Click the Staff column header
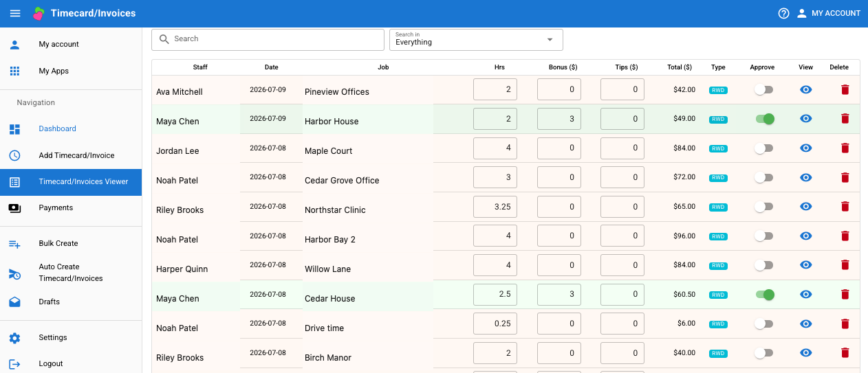 [x=200, y=67]
